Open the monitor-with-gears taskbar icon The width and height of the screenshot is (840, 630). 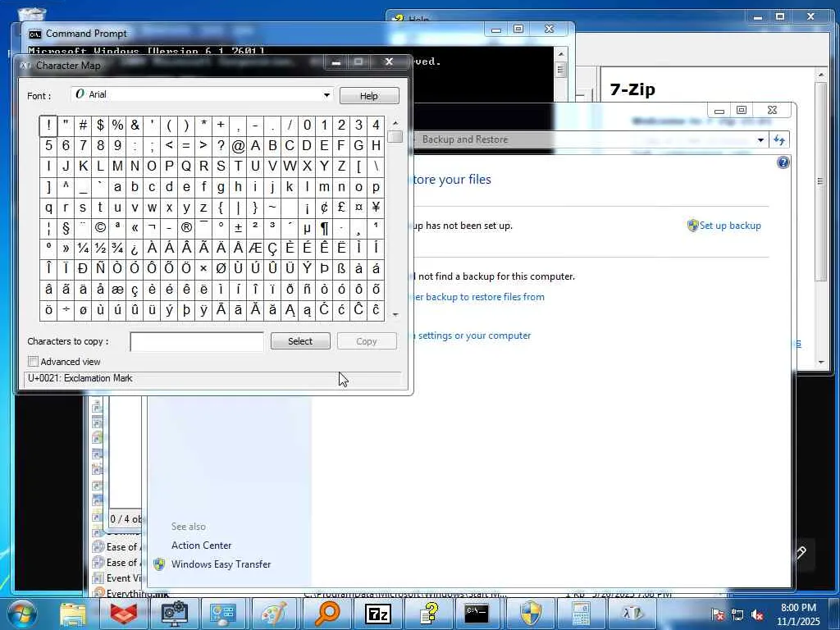tap(175, 614)
